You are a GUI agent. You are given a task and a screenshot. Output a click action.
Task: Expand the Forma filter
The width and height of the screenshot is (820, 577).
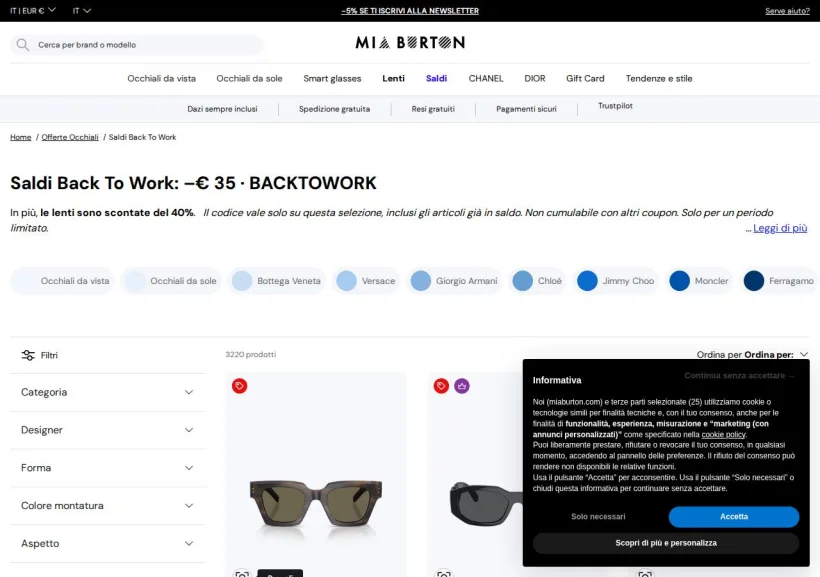[x=107, y=468]
